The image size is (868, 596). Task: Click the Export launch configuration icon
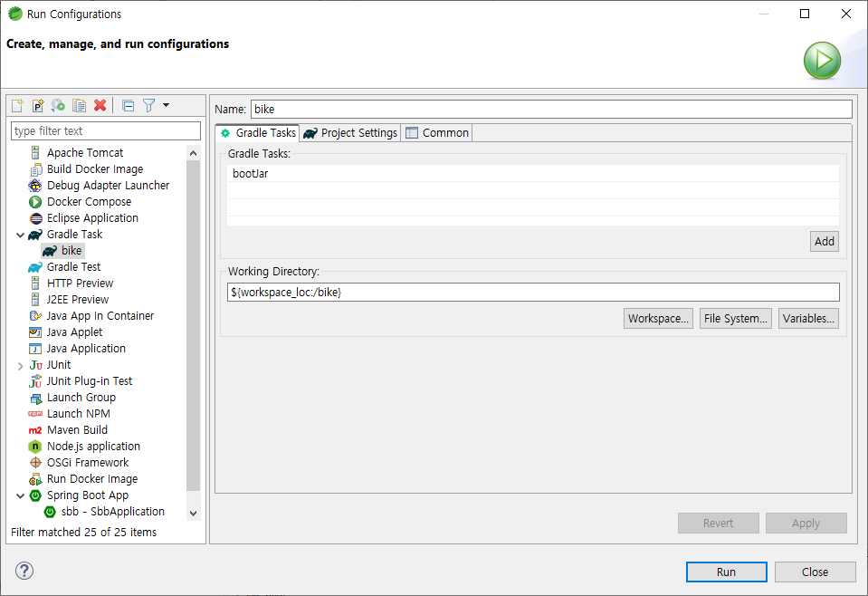(58, 105)
